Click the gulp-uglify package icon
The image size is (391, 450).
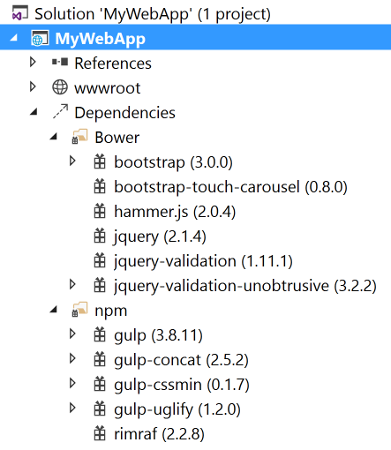pos(99,408)
